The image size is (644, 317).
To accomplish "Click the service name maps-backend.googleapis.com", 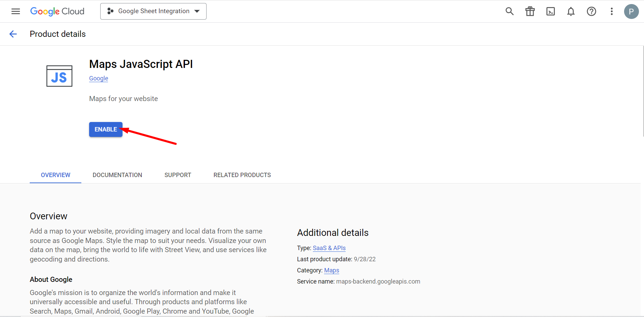I will pos(378,282).
